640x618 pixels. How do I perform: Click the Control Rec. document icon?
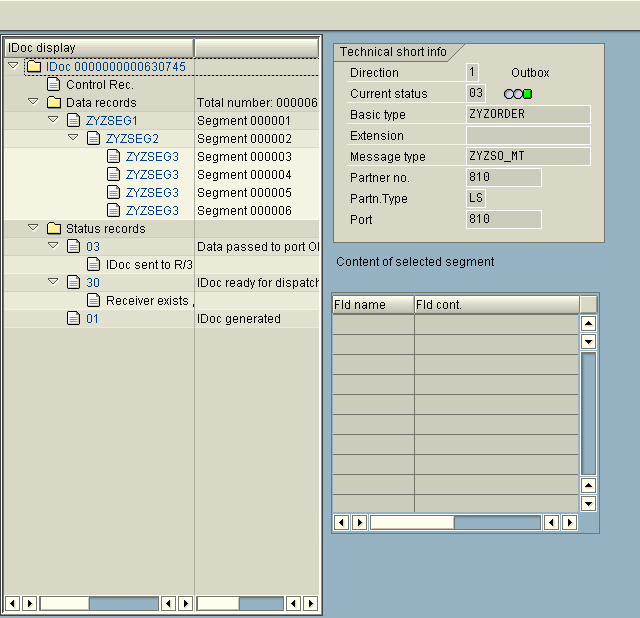(53, 85)
